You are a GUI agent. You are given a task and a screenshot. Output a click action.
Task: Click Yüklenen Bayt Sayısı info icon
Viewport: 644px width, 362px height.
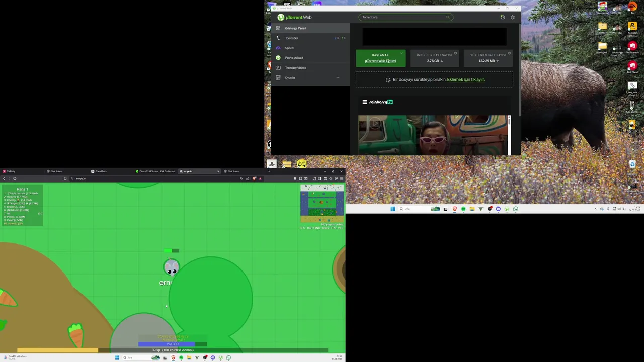tap(509, 53)
